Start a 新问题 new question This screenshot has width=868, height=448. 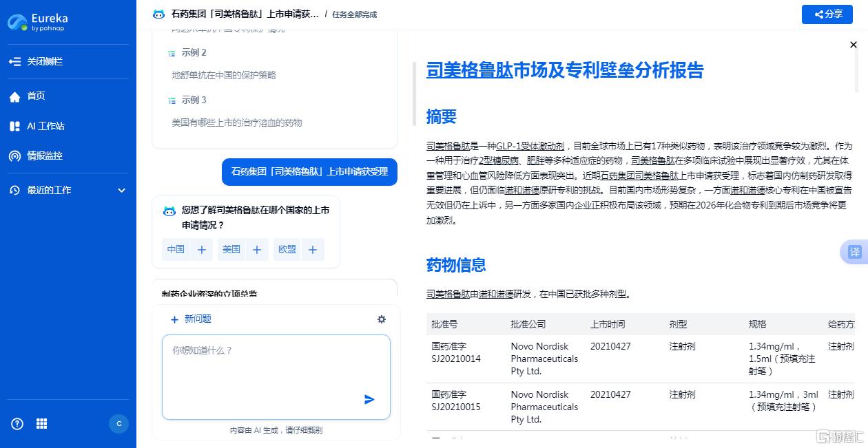(x=190, y=319)
